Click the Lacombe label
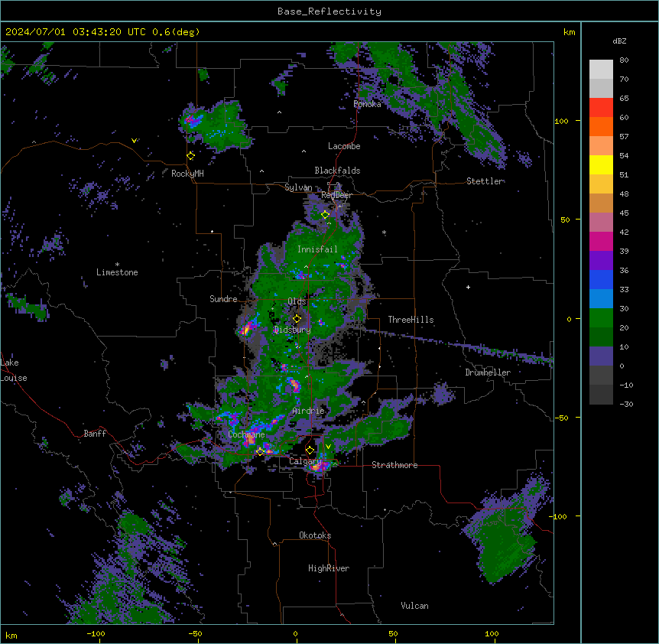659x644 pixels. point(344,146)
